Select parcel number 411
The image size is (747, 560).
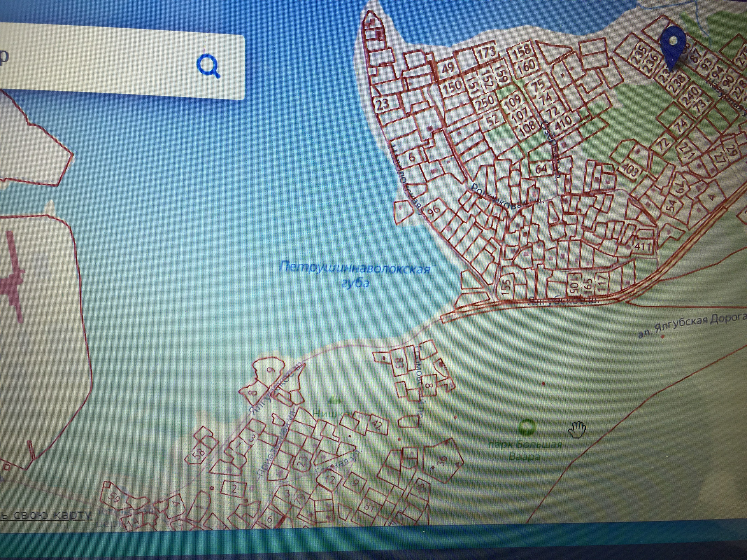point(643,246)
